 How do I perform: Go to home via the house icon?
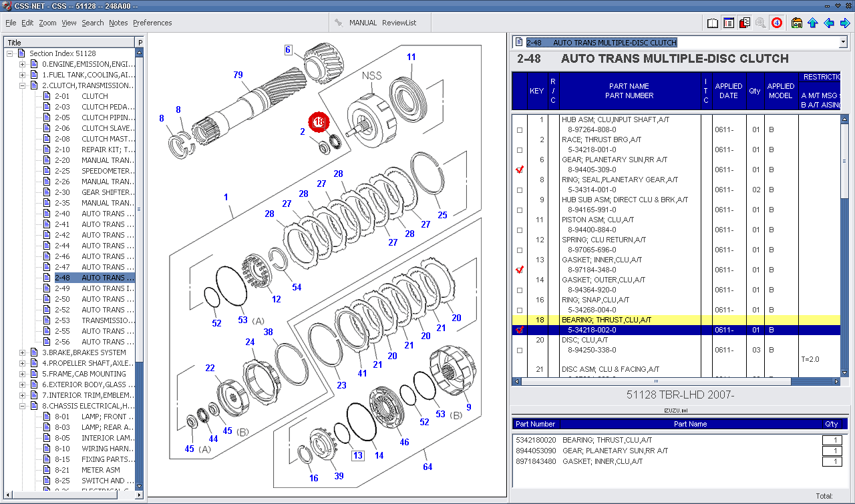coord(797,23)
